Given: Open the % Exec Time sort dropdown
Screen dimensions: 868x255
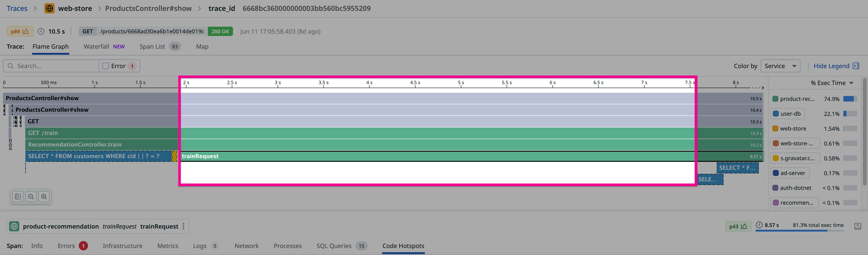Looking at the screenshot, I should point(832,83).
